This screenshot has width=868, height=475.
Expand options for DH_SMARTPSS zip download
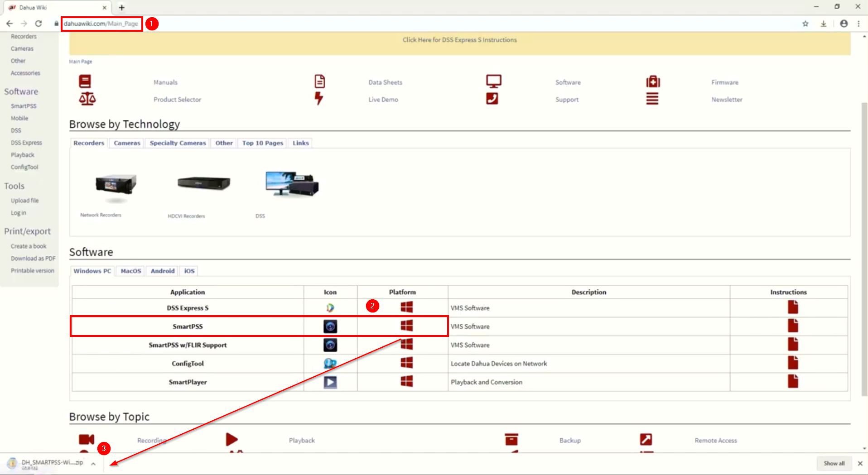[x=93, y=464]
